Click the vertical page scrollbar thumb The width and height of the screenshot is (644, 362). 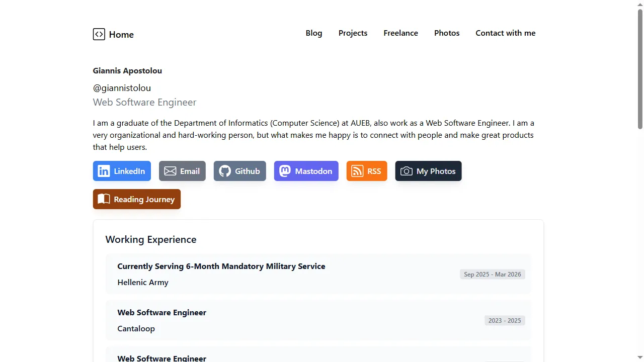tap(640, 69)
